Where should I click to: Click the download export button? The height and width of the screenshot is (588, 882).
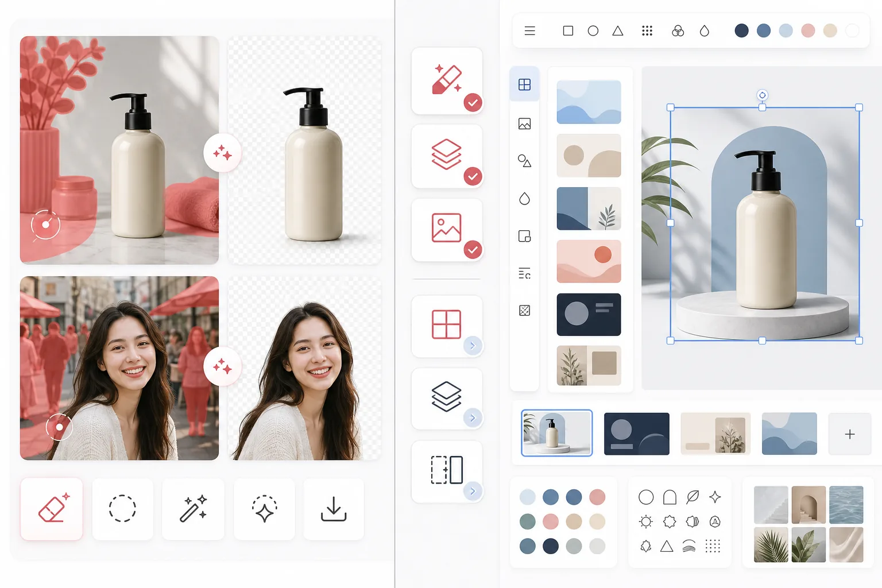334,509
